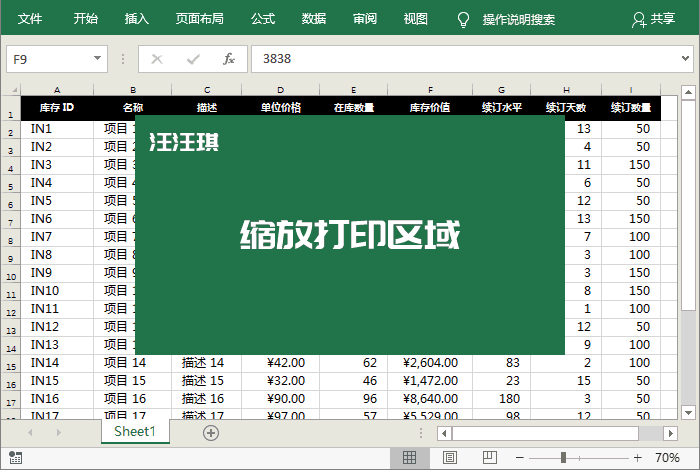Image resolution: width=700 pixels, height=470 pixels.
Task: Open the 数据 ribbon tab
Action: click(313, 19)
